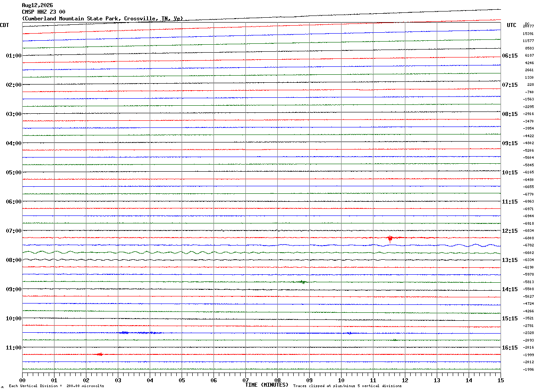Image resolution: width=536 pixels, height=392 pixels.
Task: Click the 01:00 CDT hour label
Action: [14, 56]
